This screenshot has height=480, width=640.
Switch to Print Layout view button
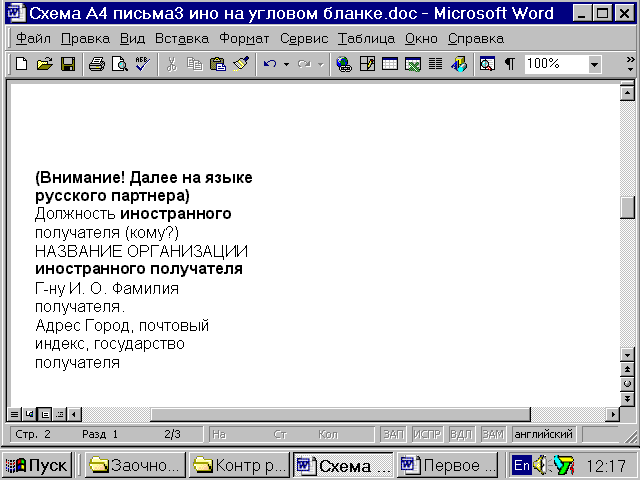pos(44,415)
